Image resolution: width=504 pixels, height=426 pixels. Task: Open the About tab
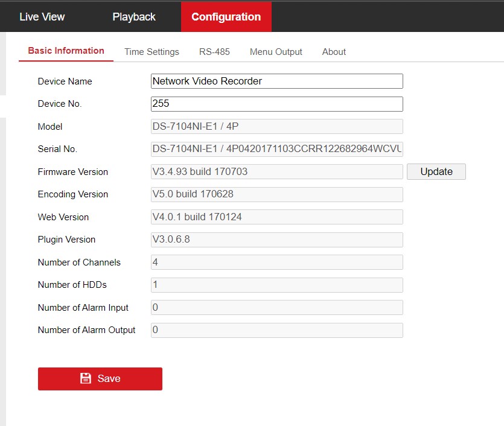point(334,52)
